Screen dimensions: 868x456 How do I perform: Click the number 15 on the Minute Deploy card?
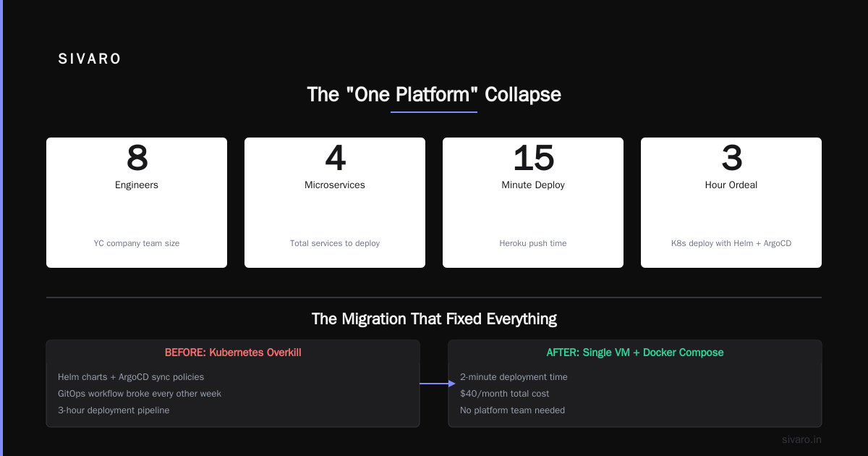[x=533, y=158]
